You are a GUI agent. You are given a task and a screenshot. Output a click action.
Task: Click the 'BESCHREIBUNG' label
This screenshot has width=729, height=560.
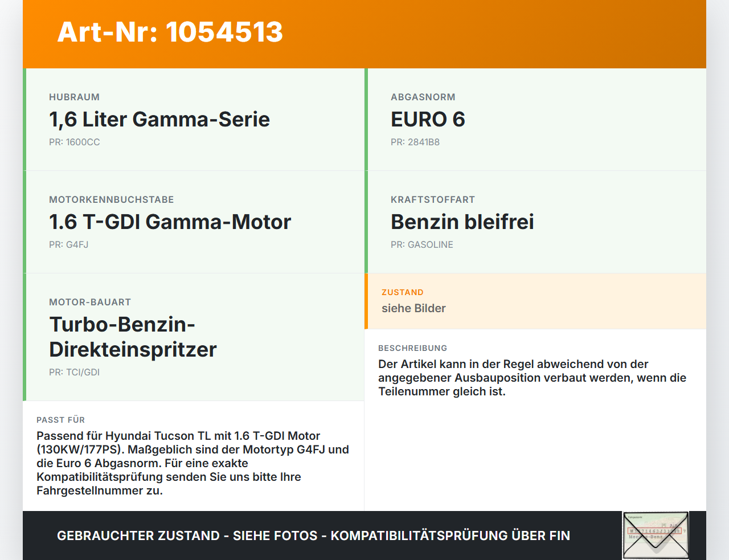[x=413, y=349]
